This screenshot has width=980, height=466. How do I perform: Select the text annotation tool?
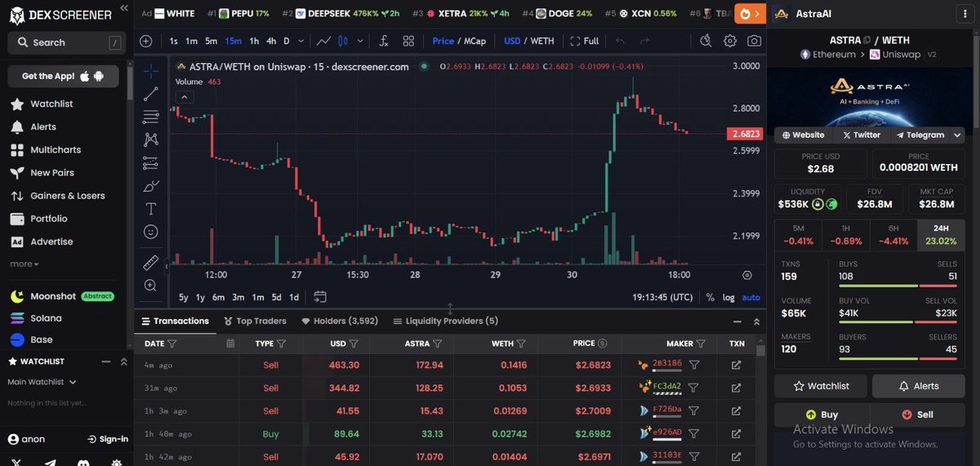pyautogui.click(x=151, y=209)
